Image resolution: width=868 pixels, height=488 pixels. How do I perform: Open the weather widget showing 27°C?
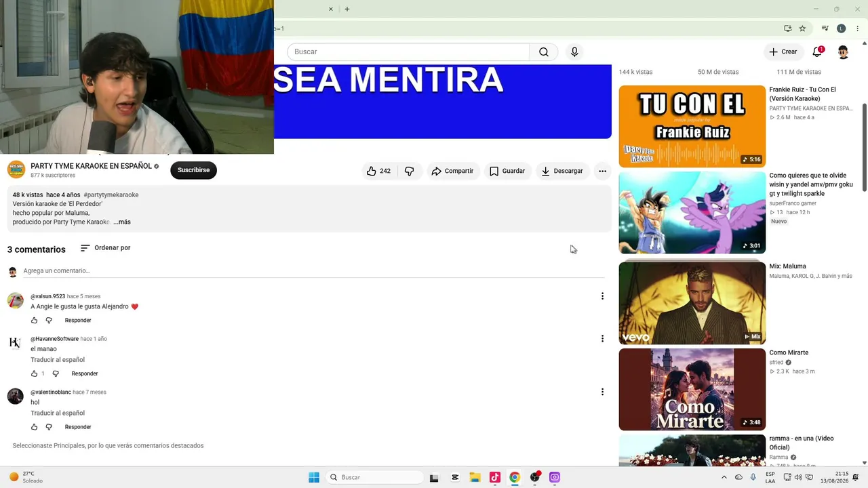26,477
